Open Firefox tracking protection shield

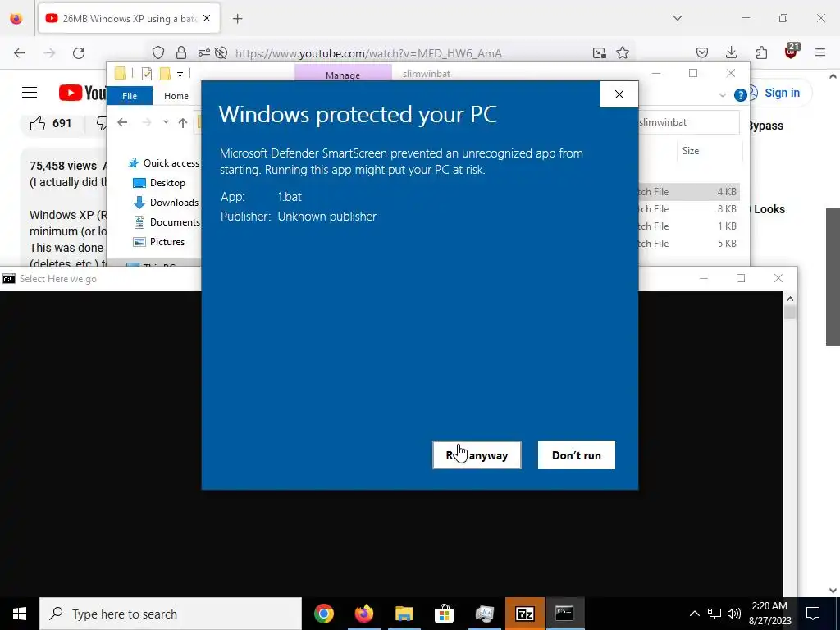tap(158, 53)
